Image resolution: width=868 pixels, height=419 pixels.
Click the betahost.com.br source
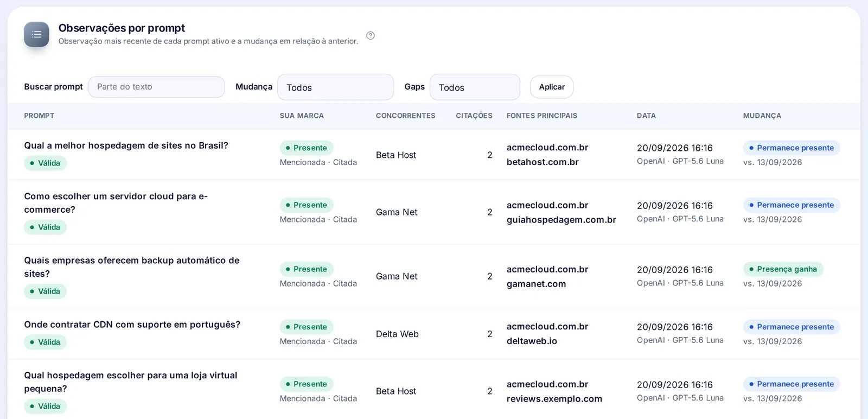[542, 162]
